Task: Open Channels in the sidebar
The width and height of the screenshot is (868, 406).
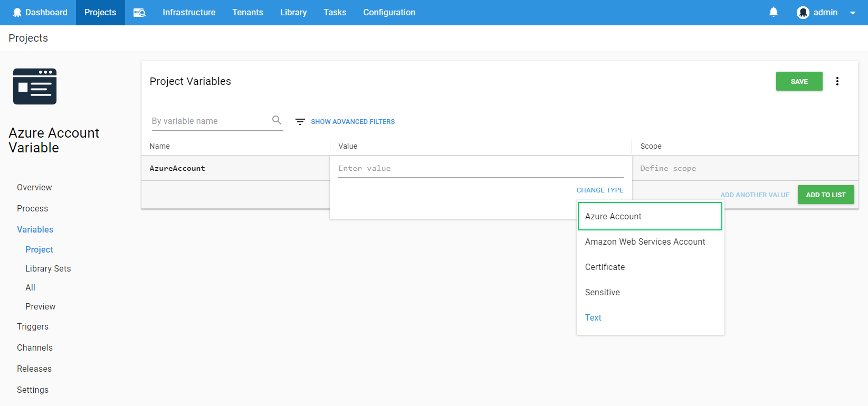Action: click(35, 348)
